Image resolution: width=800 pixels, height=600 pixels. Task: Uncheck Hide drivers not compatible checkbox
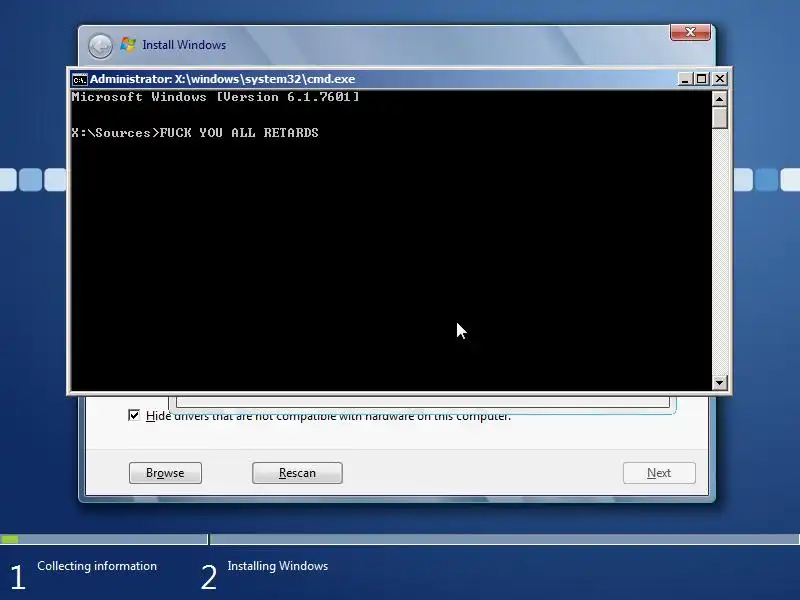point(134,415)
